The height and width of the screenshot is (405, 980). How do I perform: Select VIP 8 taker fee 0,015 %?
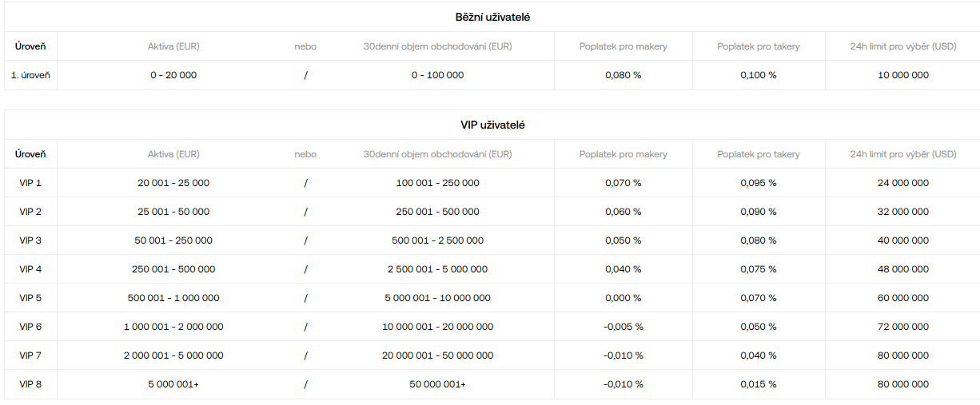(758, 384)
